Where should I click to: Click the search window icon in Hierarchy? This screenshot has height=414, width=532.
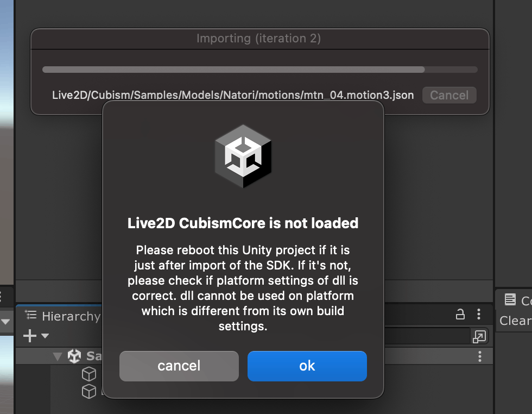[479, 336]
